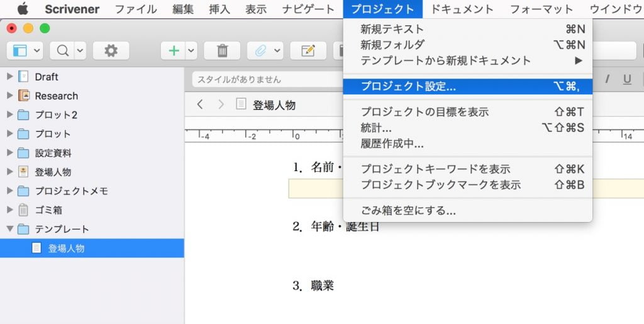The image size is (644, 324).
Task: Open テンプレートから新規ドキュメント submenu
Action: coord(468,60)
